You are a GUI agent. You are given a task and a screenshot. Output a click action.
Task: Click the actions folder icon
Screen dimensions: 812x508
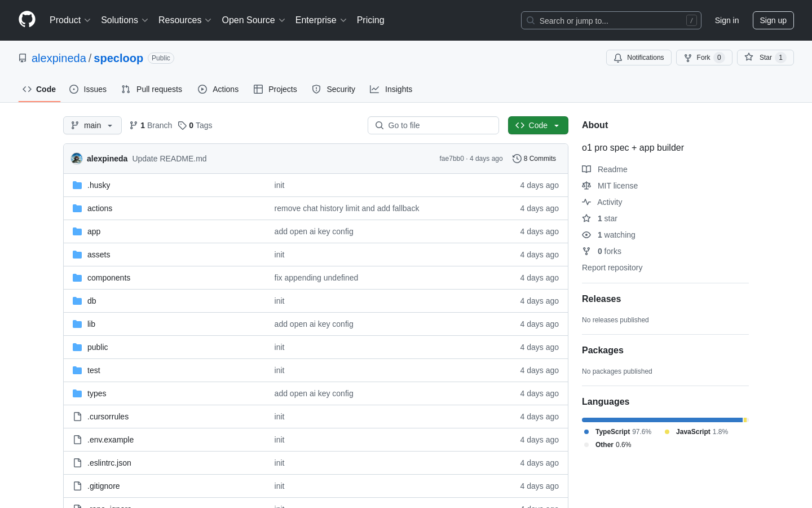click(77, 208)
